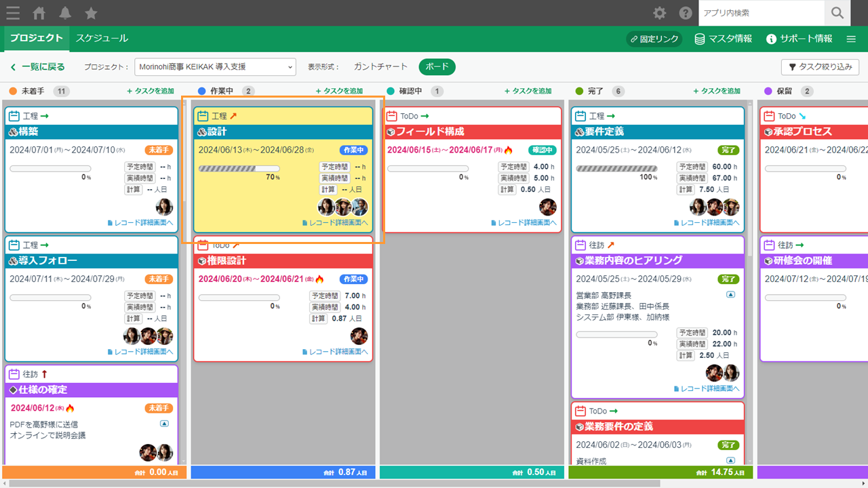Viewport: 868px width, 488px height.
Task: Collapse the notes in 仕様の確定 card
Action: [164, 424]
